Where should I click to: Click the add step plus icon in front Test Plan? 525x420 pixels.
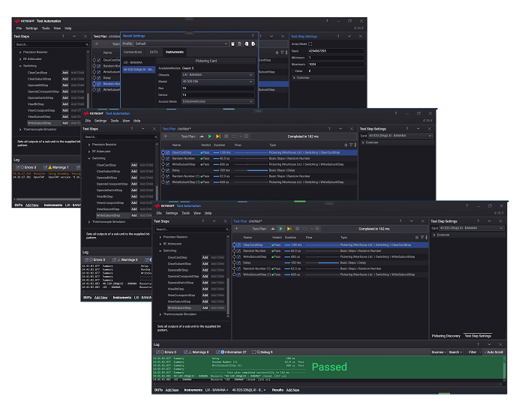(236, 228)
